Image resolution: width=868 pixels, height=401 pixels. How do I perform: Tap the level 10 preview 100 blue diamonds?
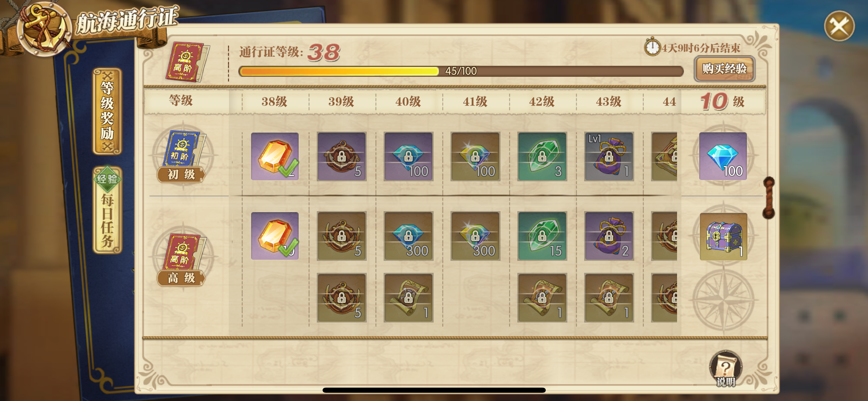click(723, 156)
